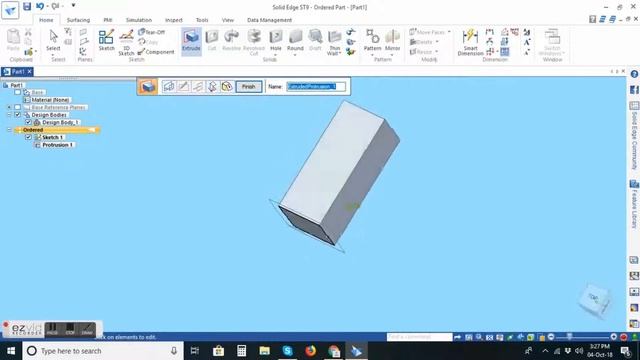Click the Save icon in quick access toolbar
The height and width of the screenshot is (360, 640).
tap(27, 6)
